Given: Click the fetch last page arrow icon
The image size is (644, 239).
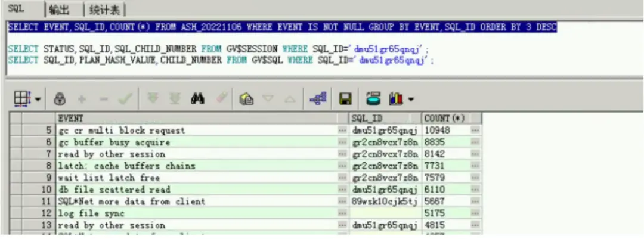Looking at the screenshot, I should (175, 99).
